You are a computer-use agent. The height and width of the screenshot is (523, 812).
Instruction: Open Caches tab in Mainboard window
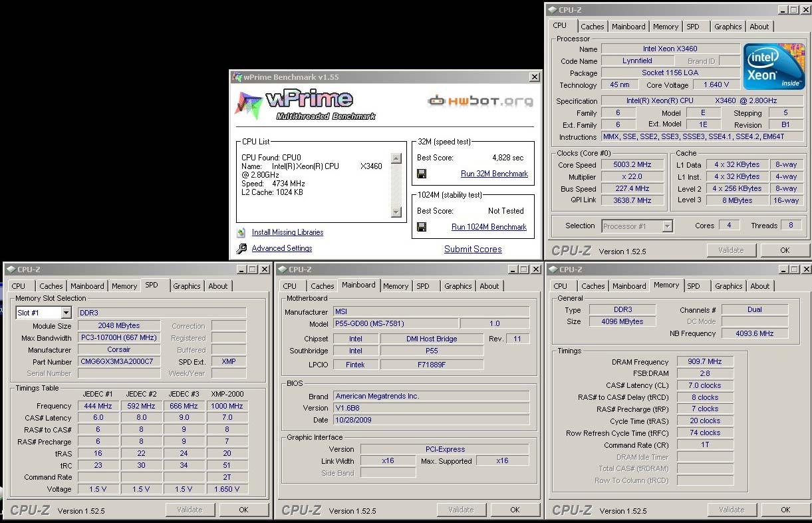[323, 286]
